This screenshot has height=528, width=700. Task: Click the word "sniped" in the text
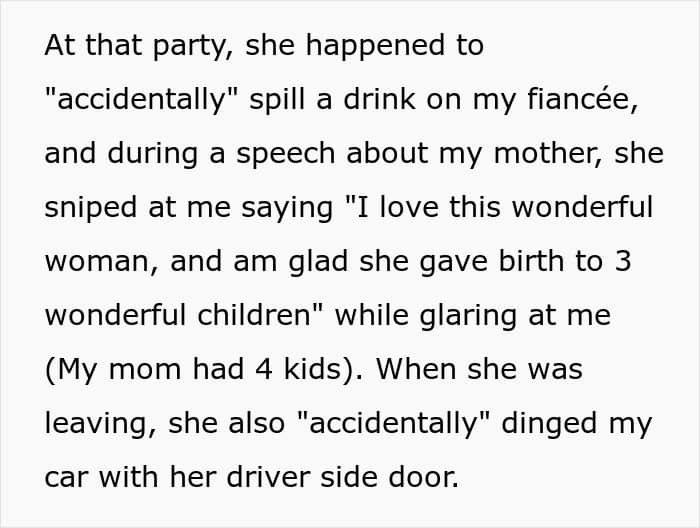point(89,209)
